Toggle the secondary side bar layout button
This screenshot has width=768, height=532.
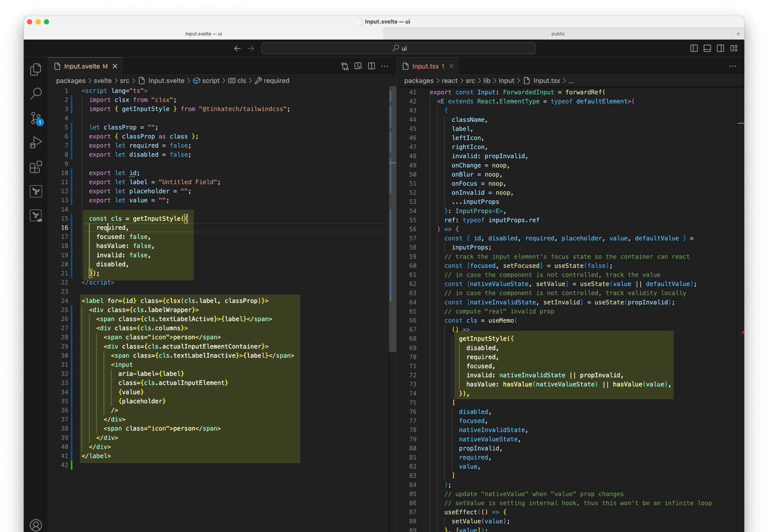click(x=720, y=48)
